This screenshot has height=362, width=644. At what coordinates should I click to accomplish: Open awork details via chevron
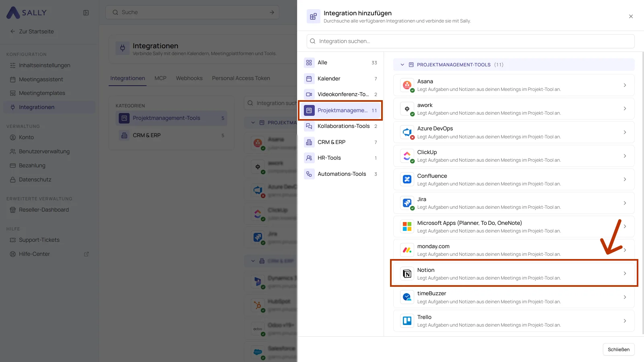(x=625, y=109)
